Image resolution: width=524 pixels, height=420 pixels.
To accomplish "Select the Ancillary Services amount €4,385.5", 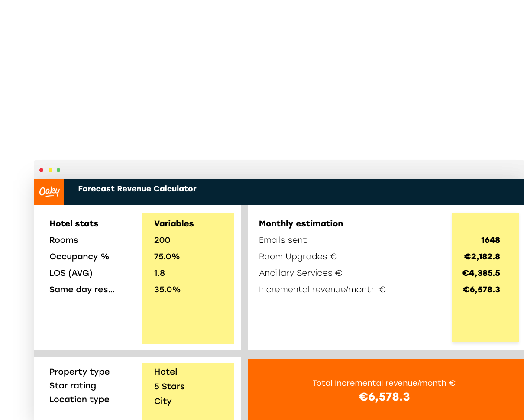I will (481, 273).
